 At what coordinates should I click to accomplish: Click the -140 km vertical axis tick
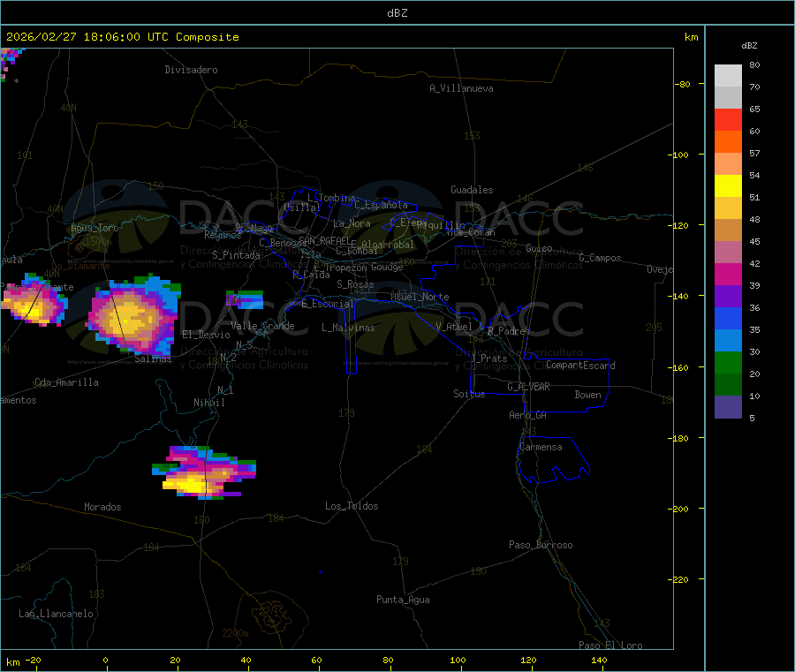click(680, 296)
